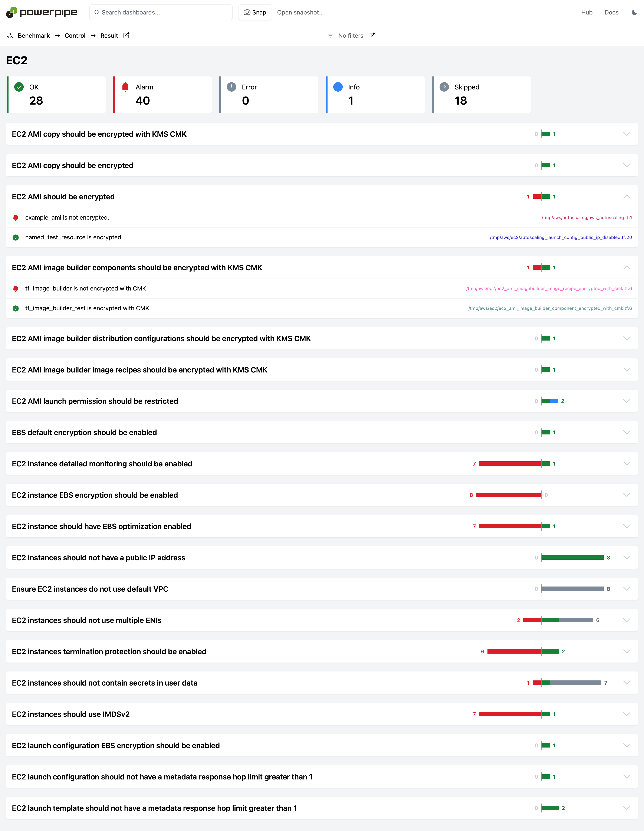Click alarm bell icon for example_ami row
Viewport: 644px width, 831px height.
point(16,218)
